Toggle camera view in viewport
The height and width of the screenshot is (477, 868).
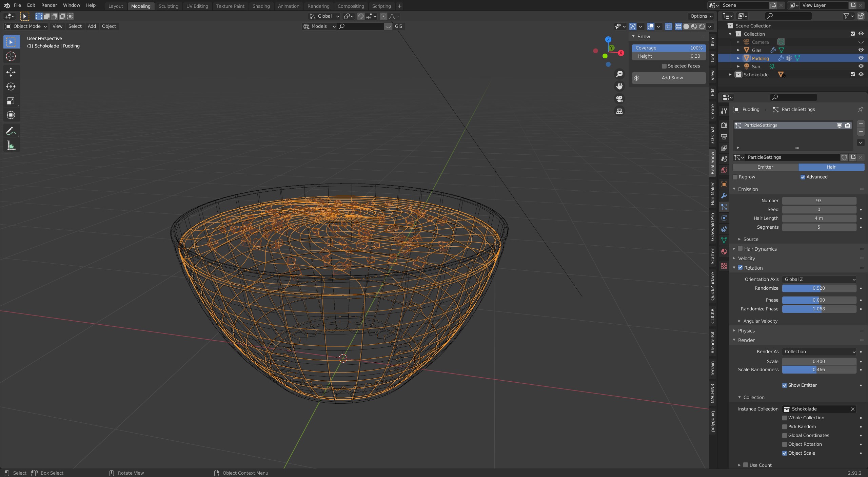[619, 99]
